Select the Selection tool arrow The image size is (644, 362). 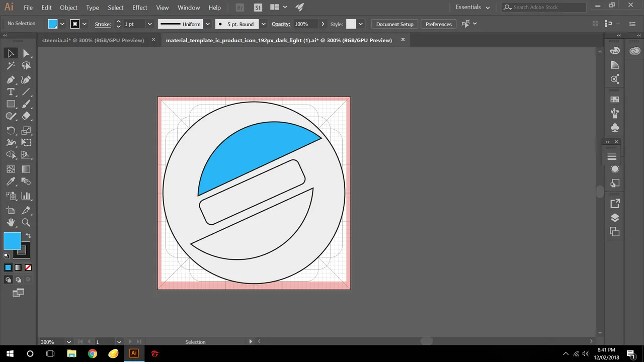[11, 53]
